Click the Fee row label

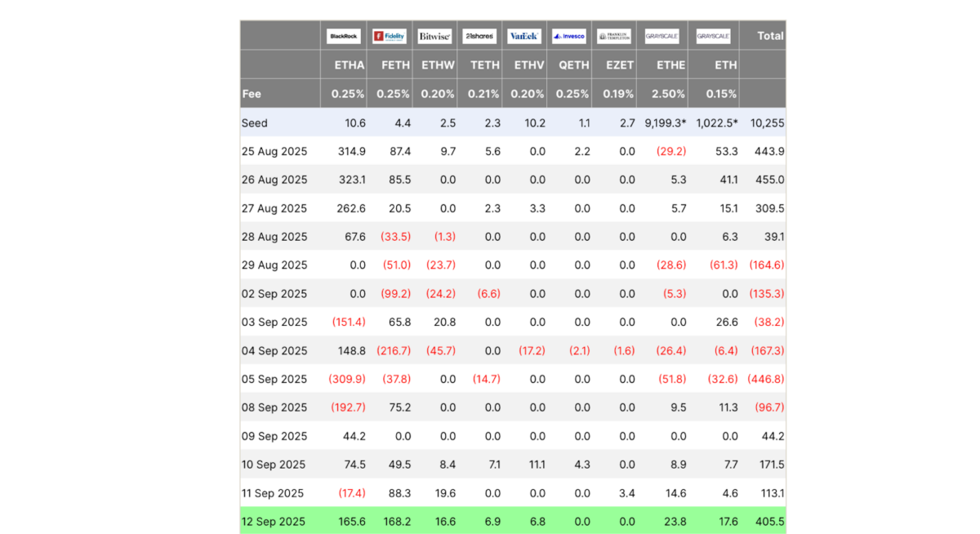point(252,94)
